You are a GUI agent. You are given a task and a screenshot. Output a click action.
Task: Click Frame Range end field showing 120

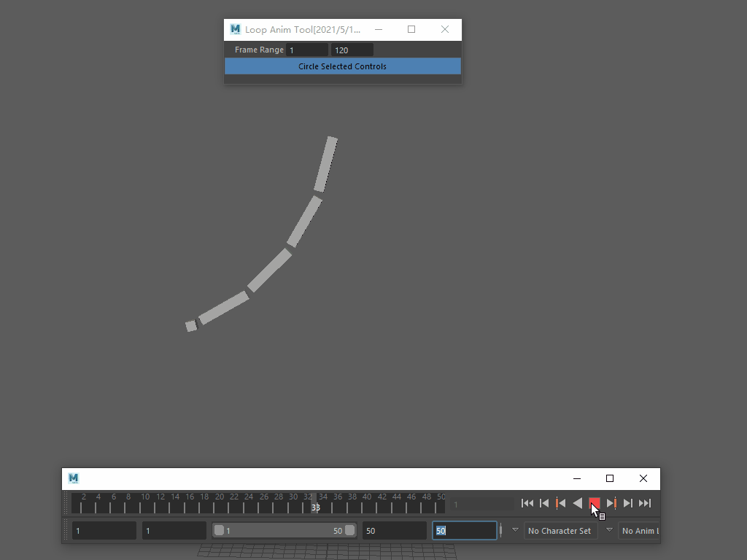coord(352,50)
